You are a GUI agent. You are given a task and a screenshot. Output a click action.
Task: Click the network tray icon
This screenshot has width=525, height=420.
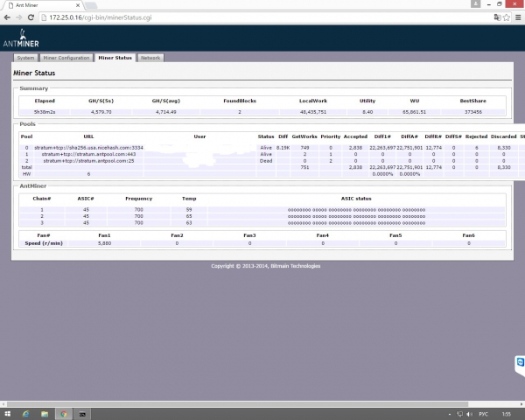coord(459,414)
